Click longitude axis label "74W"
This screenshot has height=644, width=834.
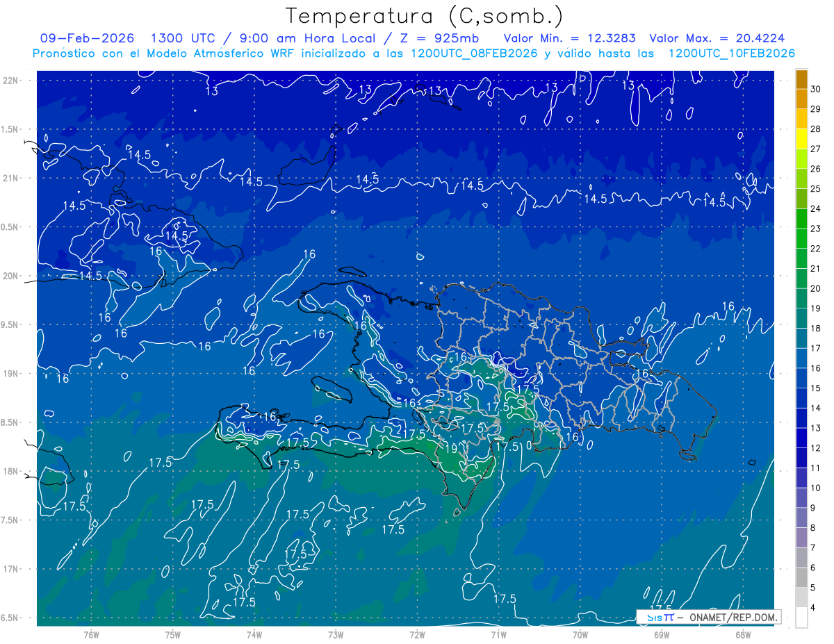[254, 635]
